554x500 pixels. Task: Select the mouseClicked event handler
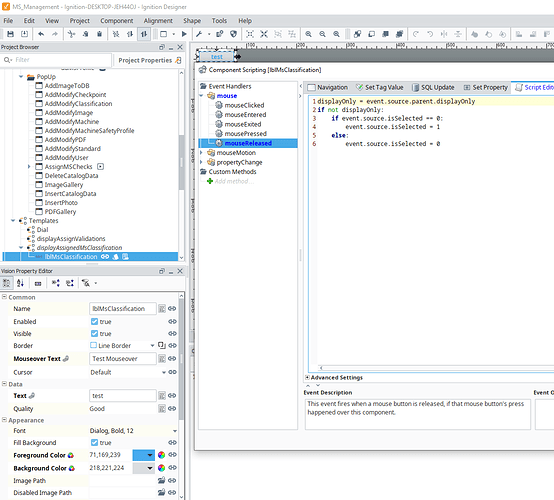(244, 105)
